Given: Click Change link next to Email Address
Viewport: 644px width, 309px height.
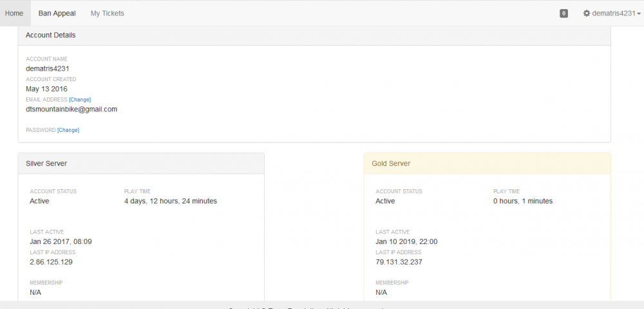Looking at the screenshot, I should click(80, 100).
